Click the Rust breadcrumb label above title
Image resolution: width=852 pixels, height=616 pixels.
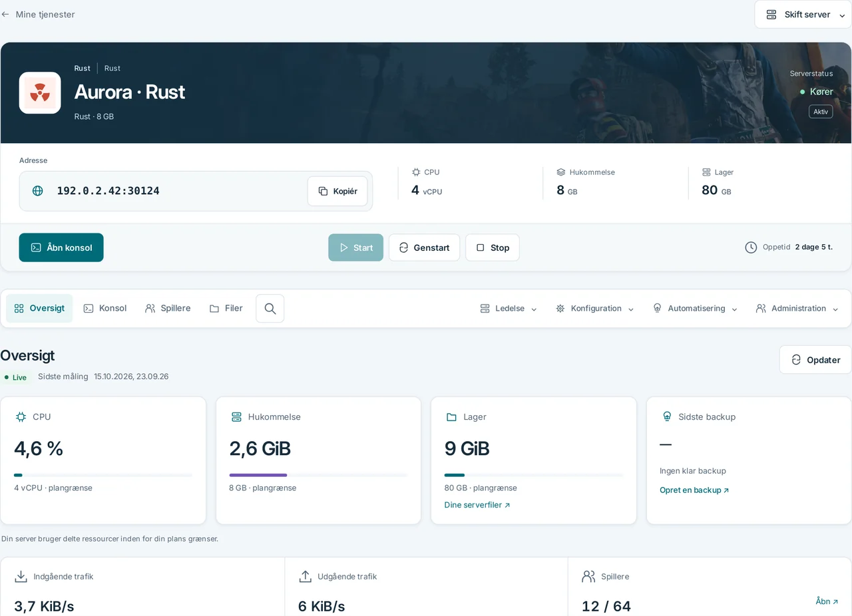click(x=83, y=68)
